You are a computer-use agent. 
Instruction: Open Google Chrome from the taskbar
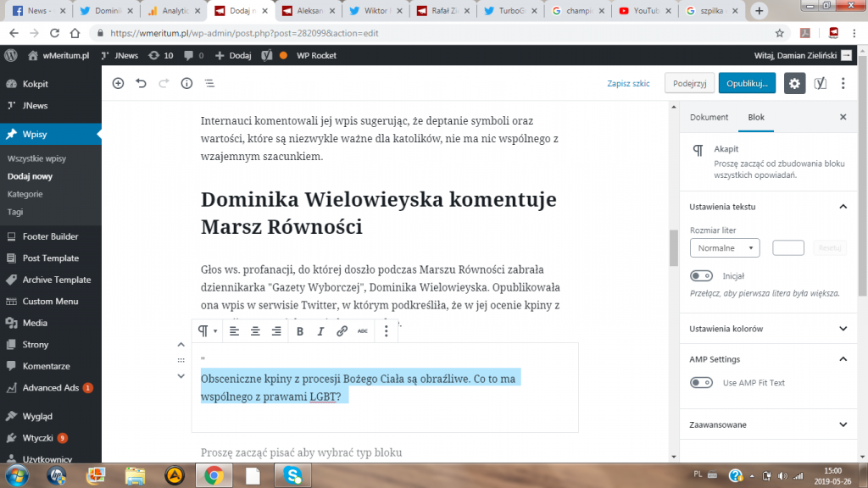[x=213, y=475]
